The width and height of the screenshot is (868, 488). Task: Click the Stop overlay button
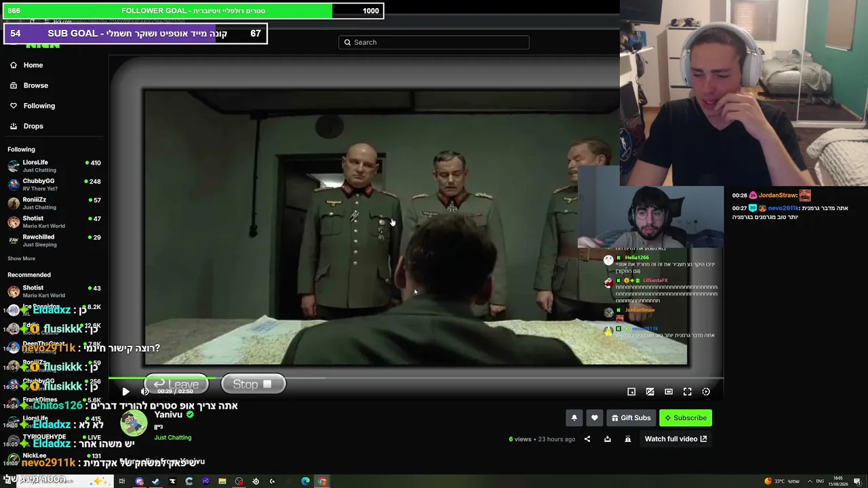253,384
